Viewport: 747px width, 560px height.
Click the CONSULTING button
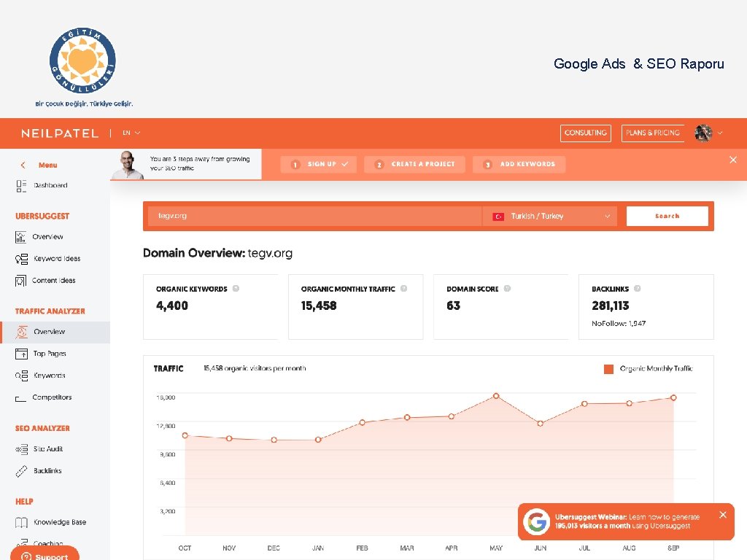(586, 133)
